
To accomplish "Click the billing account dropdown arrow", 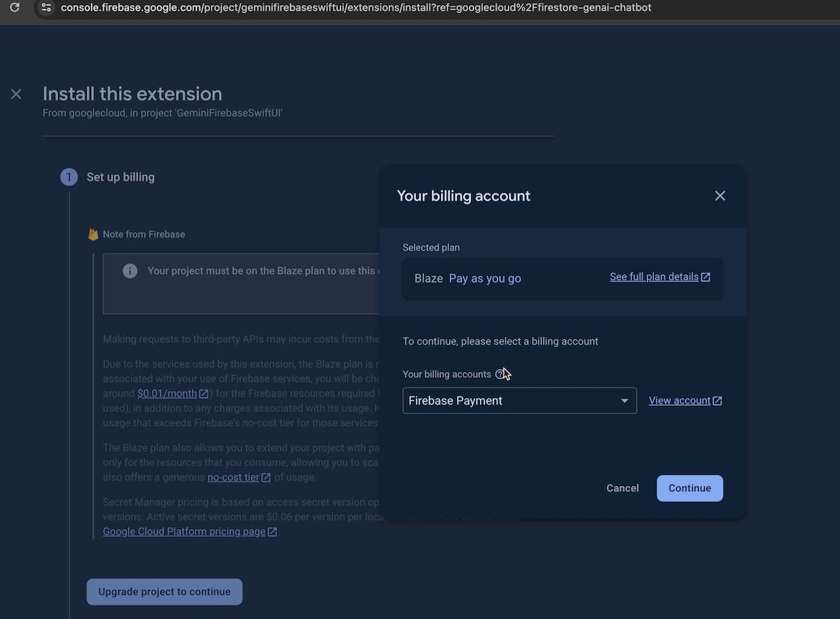I will pyautogui.click(x=625, y=401).
